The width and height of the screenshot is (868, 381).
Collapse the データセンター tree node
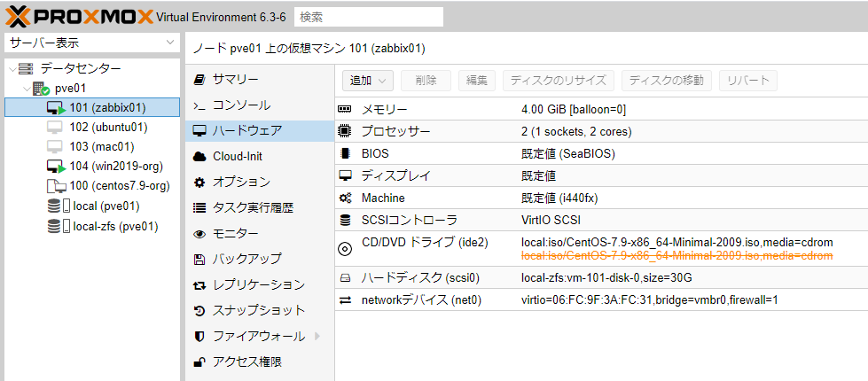click(x=13, y=68)
